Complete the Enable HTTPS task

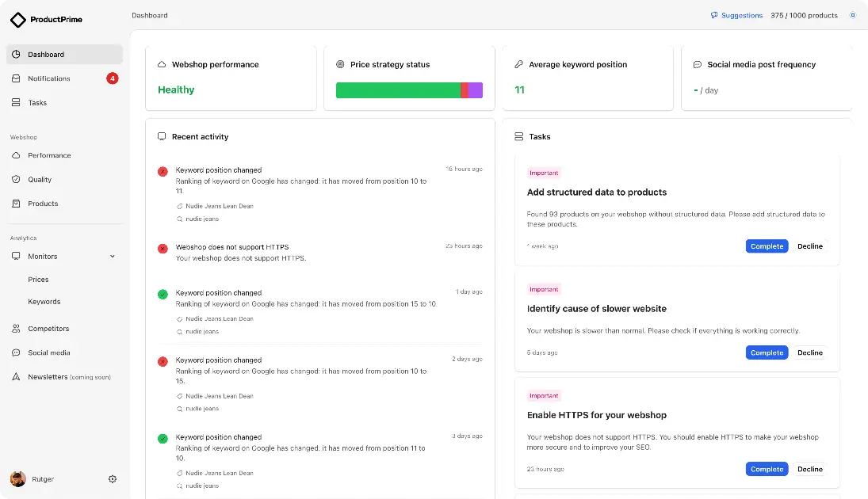coord(766,469)
